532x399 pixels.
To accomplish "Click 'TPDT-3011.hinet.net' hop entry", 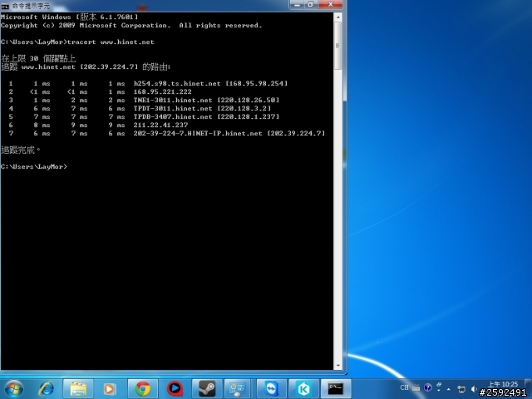I will point(202,109).
